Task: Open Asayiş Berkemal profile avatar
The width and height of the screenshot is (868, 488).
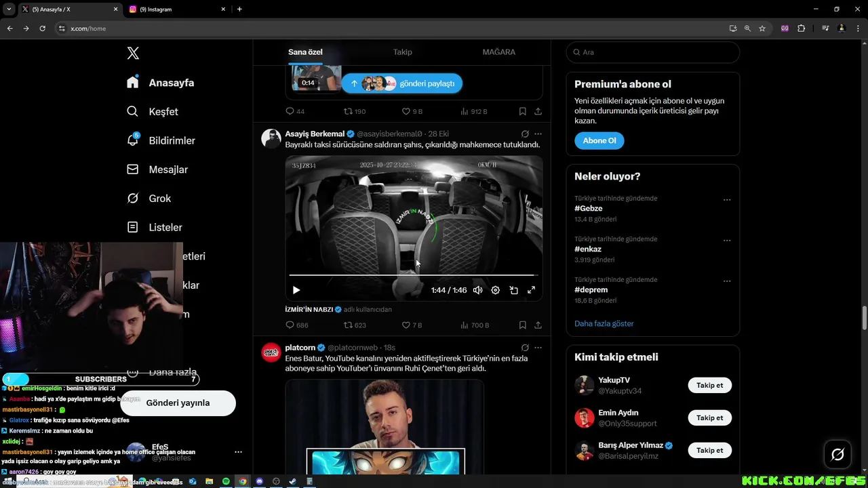Action: [271, 138]
